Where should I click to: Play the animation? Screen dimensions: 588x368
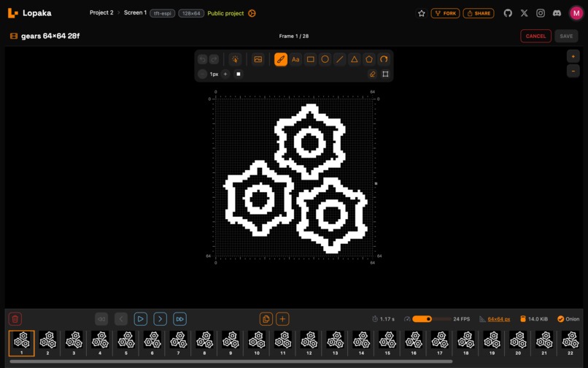pyautogui.click(x=141, y=319)
